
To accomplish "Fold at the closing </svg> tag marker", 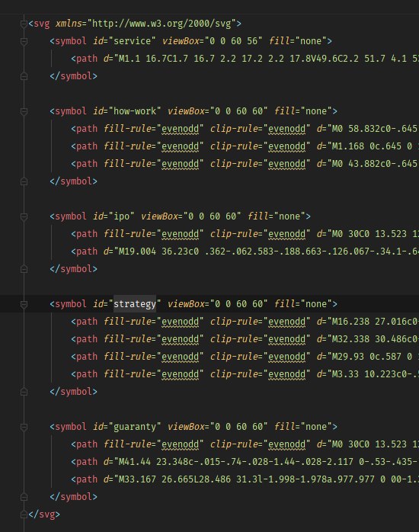I will click(24, 514).
